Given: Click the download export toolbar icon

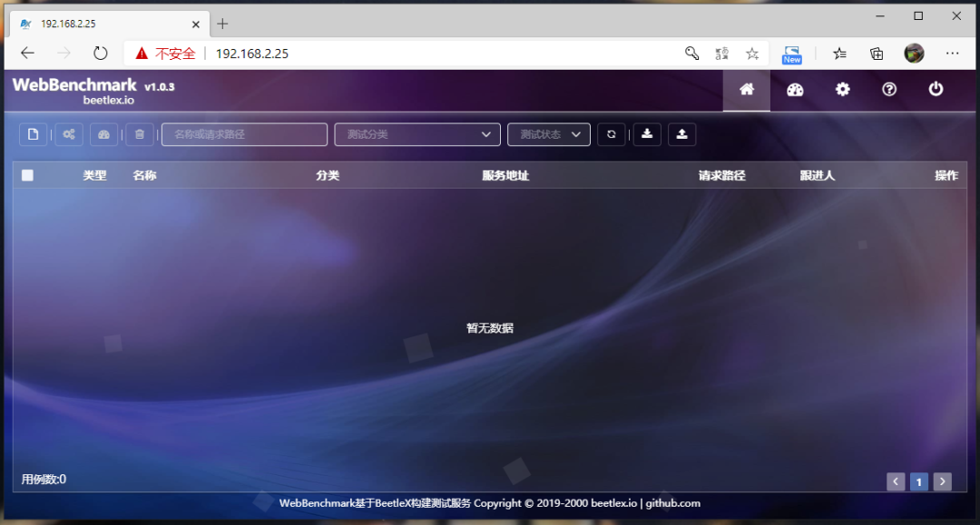Looking at the screenshot, I should (x=647, y=134).
